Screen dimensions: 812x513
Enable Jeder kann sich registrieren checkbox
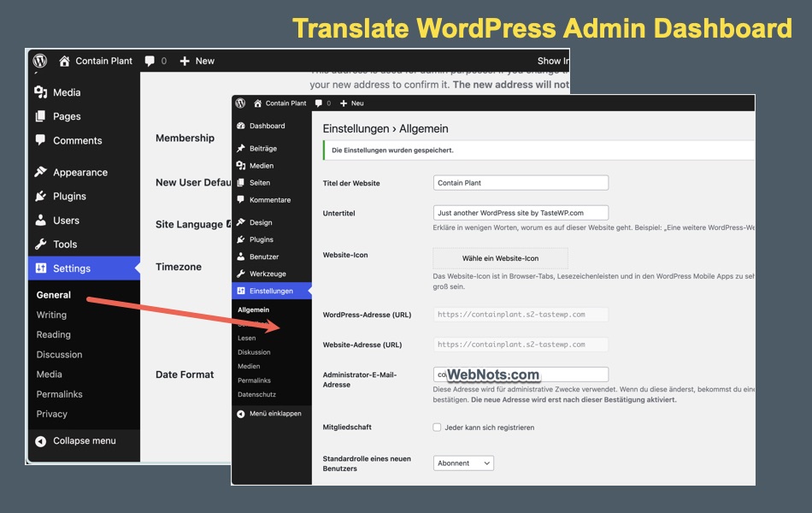point(437,427)
